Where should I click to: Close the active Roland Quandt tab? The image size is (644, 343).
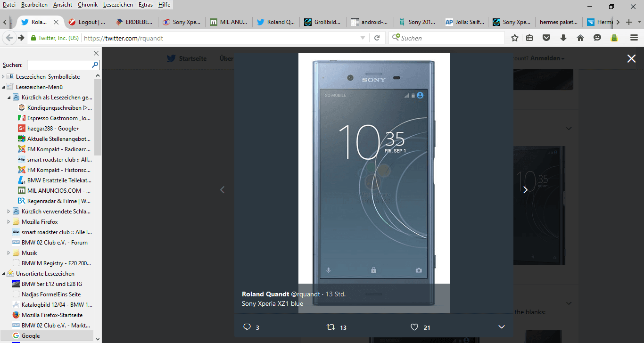(x=57, y=22)
